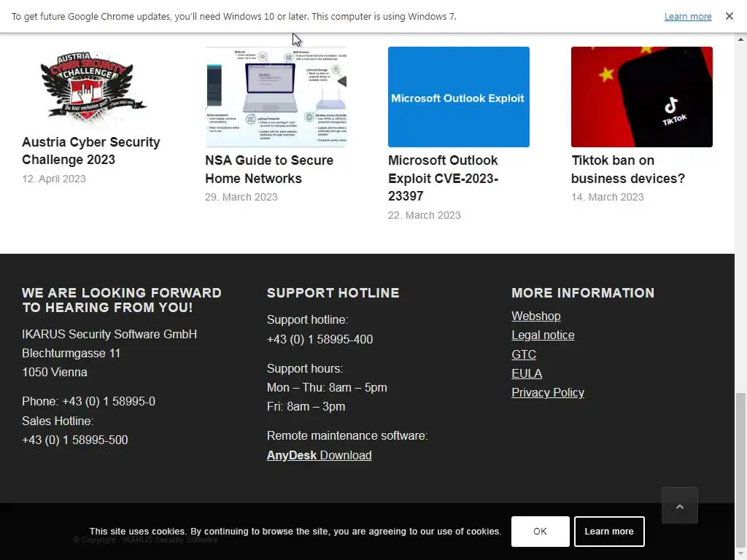Open the TikTok phone image thumbnail
The image size is (747, 560).
(x=641, y=97)
